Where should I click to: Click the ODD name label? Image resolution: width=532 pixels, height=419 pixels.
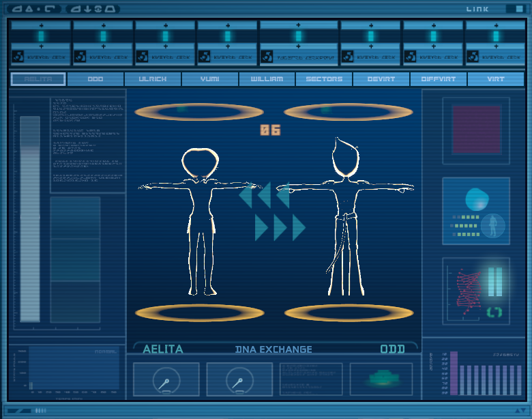click(x=393, y=349)
